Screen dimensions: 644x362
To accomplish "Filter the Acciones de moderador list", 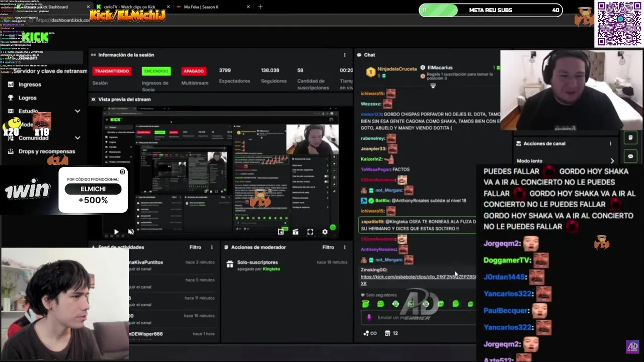I will (328, 247).
